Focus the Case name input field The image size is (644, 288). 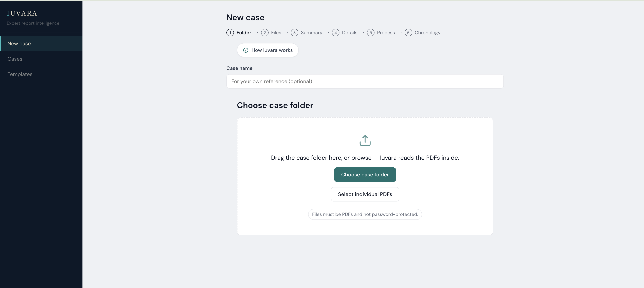(365, 81)
